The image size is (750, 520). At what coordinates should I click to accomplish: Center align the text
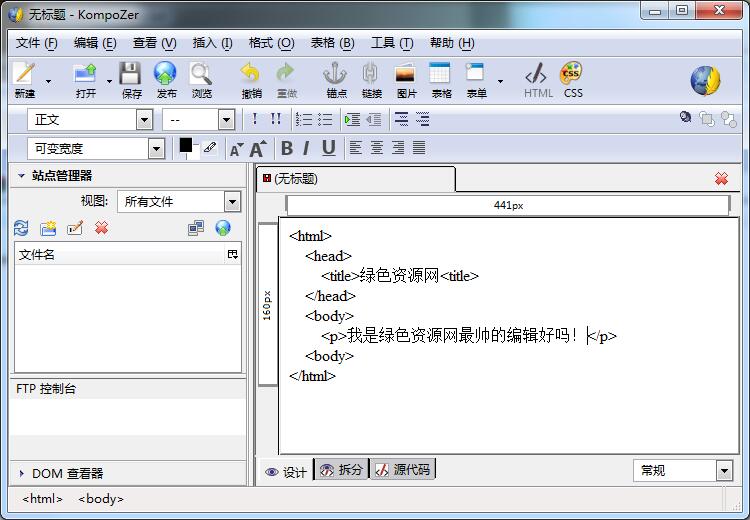[376, 148]
